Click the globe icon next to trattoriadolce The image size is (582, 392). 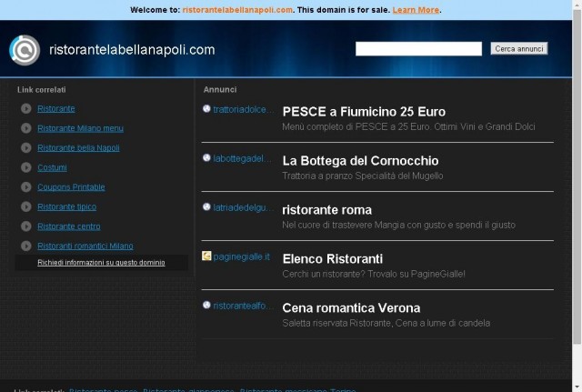click(x=206, y=108)
